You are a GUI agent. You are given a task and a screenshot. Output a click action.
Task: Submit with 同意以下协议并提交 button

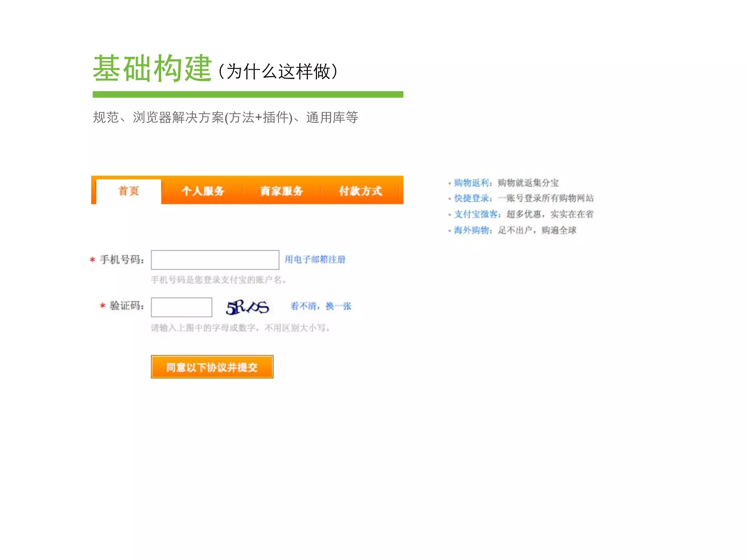tap(212, 367)
